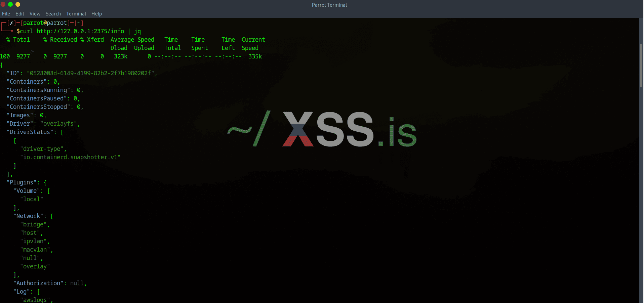Click the "ID" value 0528008d UUID string
644x303 pixels.
90,73
